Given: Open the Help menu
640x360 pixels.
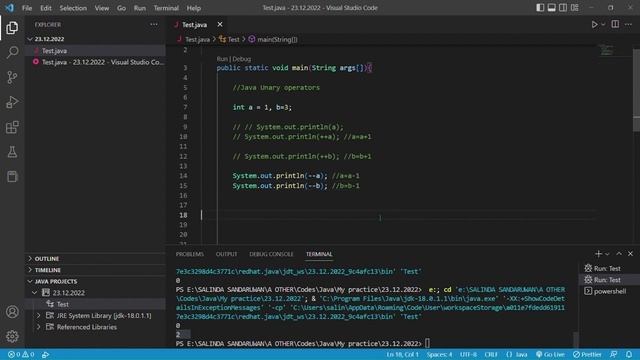Looking at the screenshot, I should [x=193, y=8].
